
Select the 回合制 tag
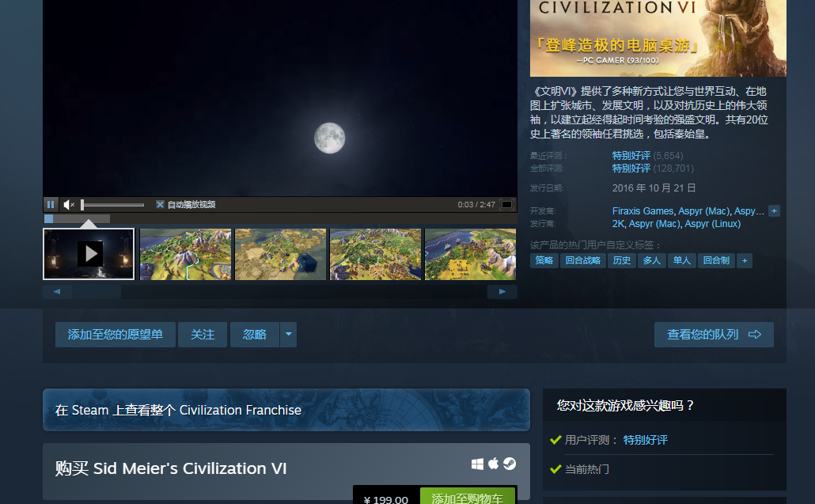click(716, 260)
